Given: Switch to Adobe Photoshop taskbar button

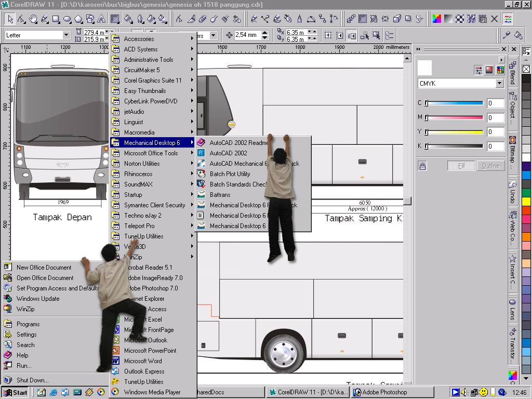Looking at the screenshot, I should (393, 392).
